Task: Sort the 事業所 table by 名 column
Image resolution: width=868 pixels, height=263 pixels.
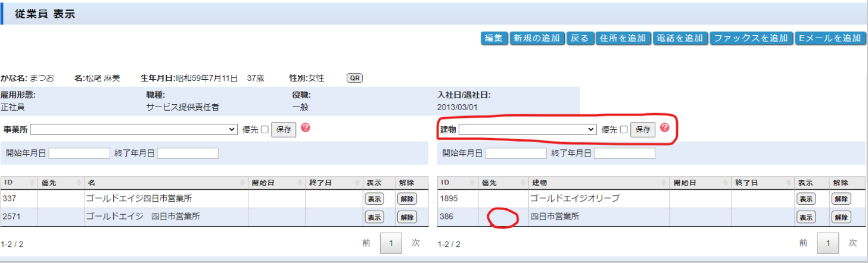Action: pyautogui.click(x=166, y=183)
